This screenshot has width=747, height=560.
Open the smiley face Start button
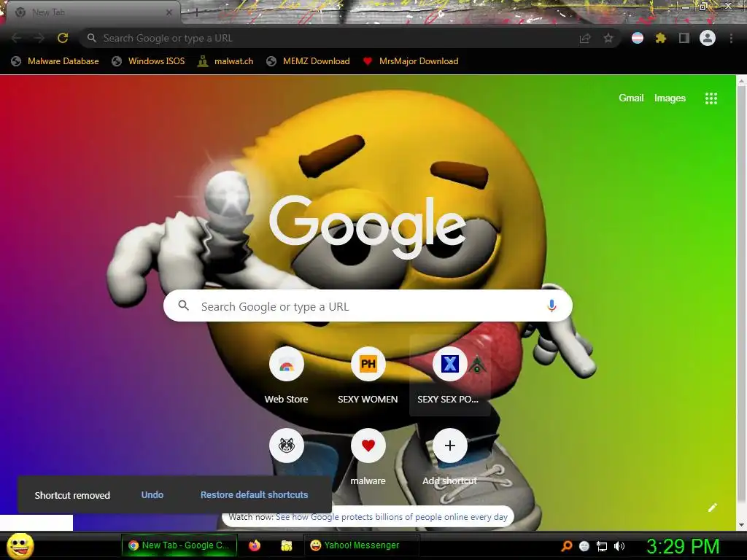[x=20, y=545]
